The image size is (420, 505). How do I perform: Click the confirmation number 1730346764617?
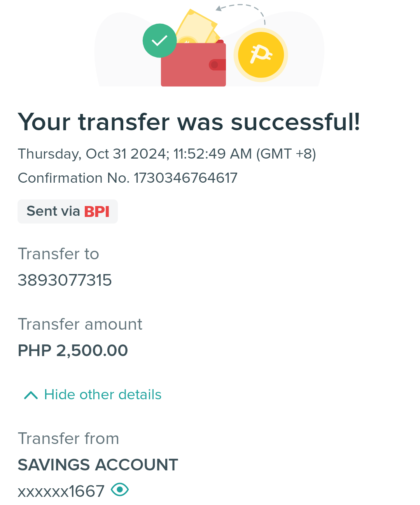point(185,178)
